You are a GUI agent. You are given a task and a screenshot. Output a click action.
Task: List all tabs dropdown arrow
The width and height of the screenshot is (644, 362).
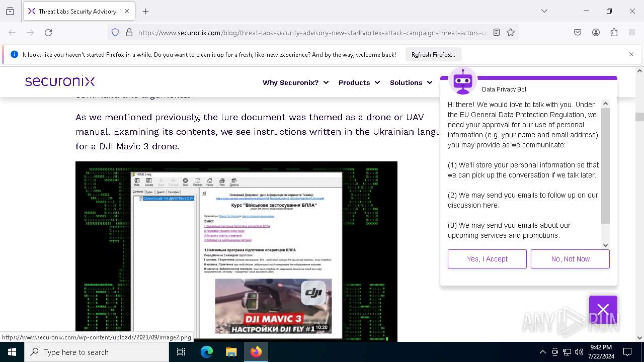coord(544,11)
